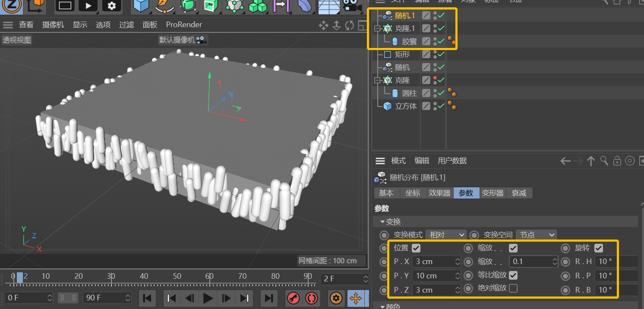Image resolution: width=644 pixels, height=309 pixels.
Task: Open the Bend deformer icon
Action: tap(305, 6)
